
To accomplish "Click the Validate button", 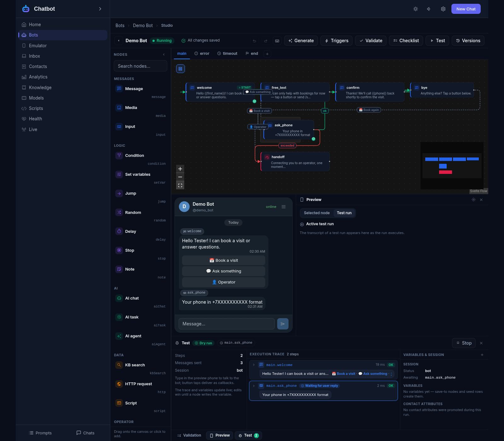I will [x=371, y=41].
